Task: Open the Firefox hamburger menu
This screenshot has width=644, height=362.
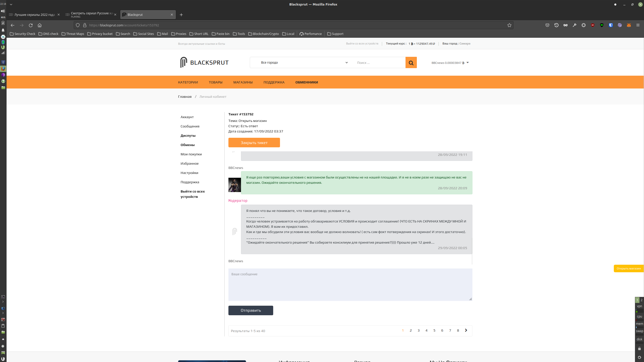Action: coord(638,25)
